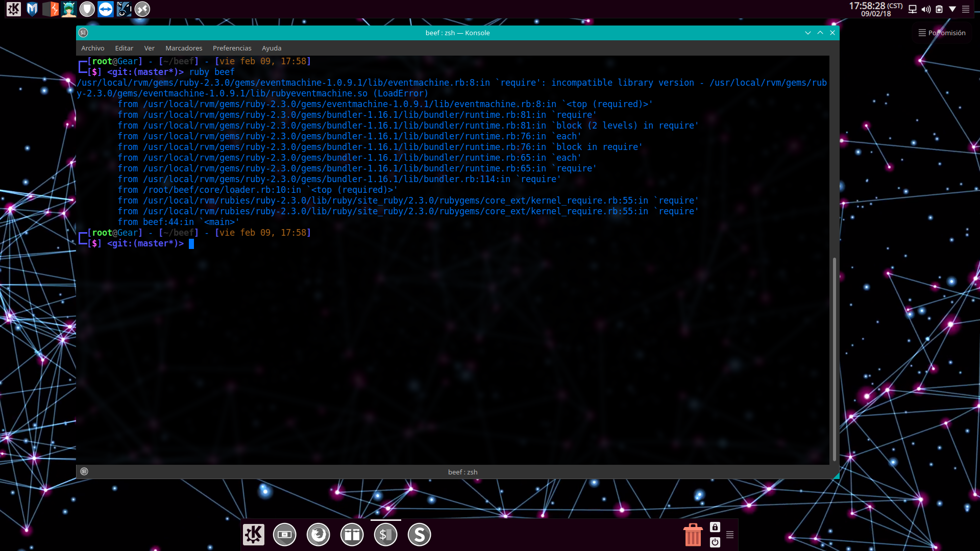Open the Metasploit launcher in the top taskbar

click(x=32, y=9)
